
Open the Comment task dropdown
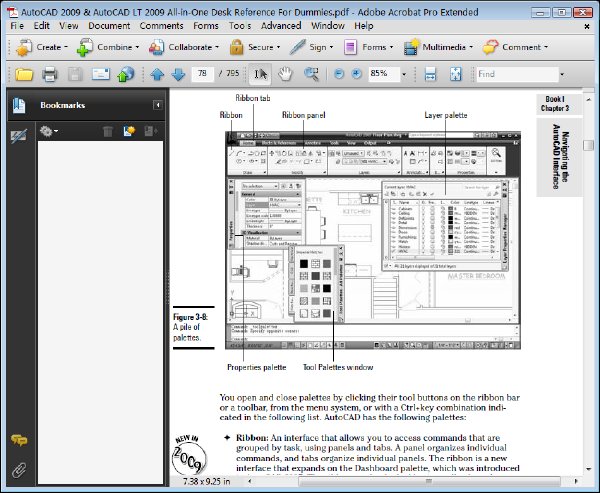[x=515, y=47]
